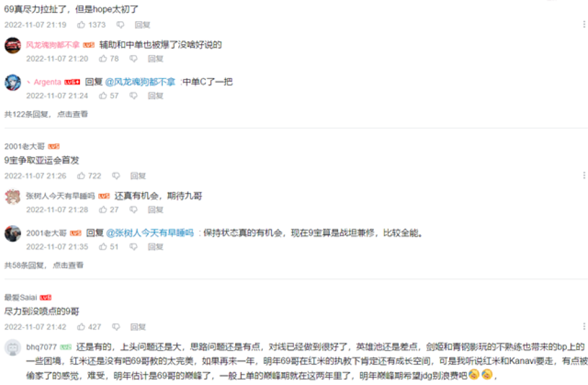Like the reply with 51 likes
This screenshot has width=588, height=385.
pyautogui.click(x=103, y=247)
